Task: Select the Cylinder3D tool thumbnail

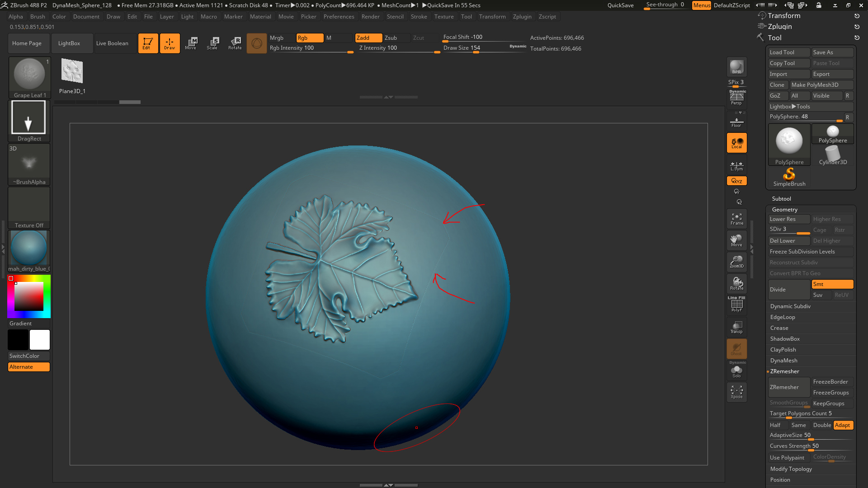Action: (833, 155)
